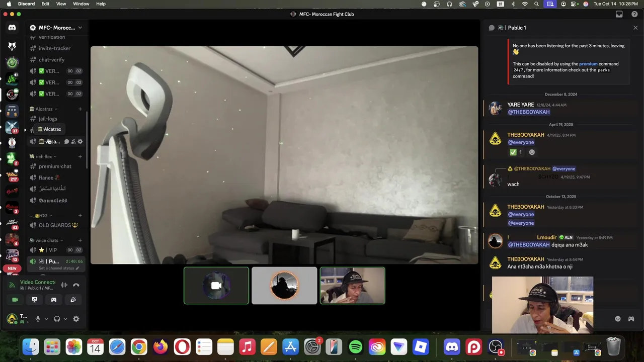Open THEBOOYAKAH profile from October 13 message
Viewport: 644px width, 362px height.
[526, 207]
